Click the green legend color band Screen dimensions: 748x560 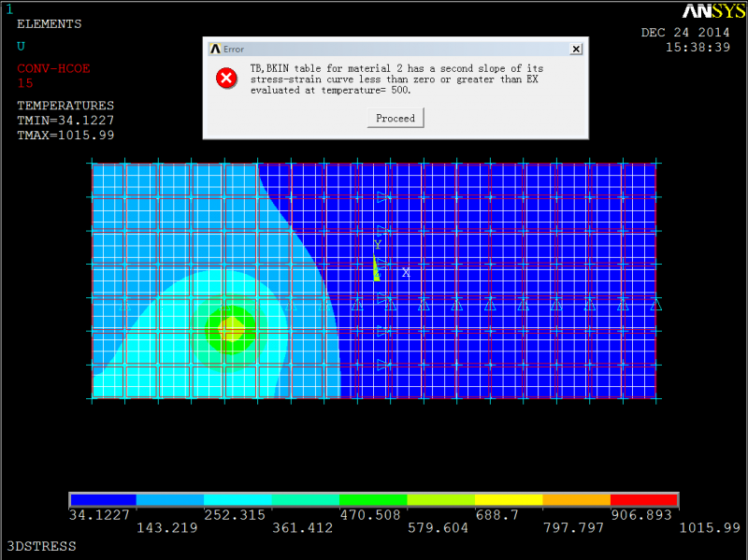point(373,500)
